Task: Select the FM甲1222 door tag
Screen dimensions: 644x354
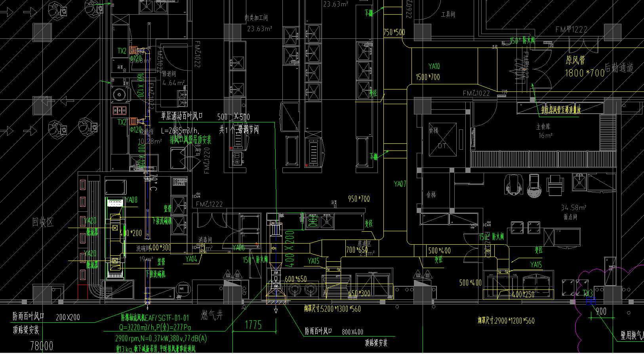Action: coord(572,29)
